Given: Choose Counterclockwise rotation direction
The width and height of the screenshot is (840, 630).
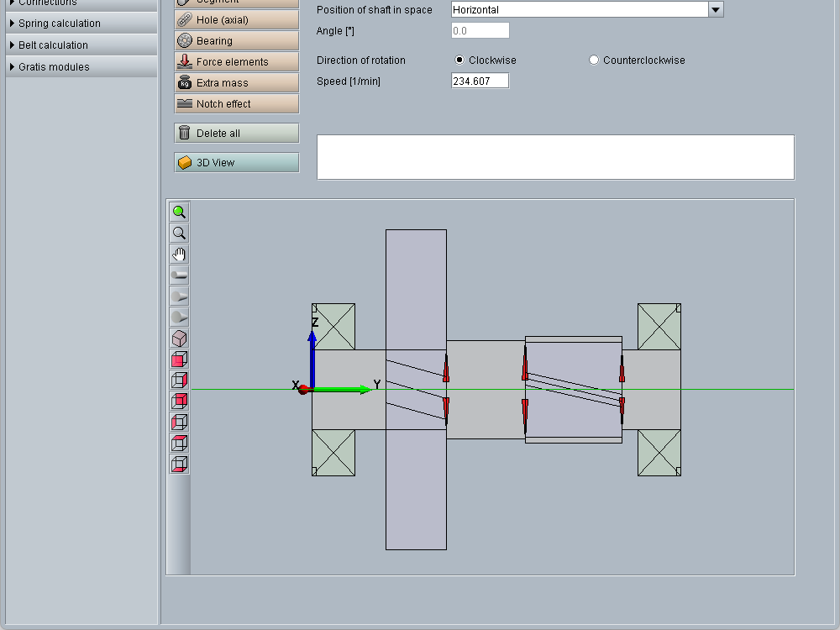Looking at the screenshot, I should point(595,60).
